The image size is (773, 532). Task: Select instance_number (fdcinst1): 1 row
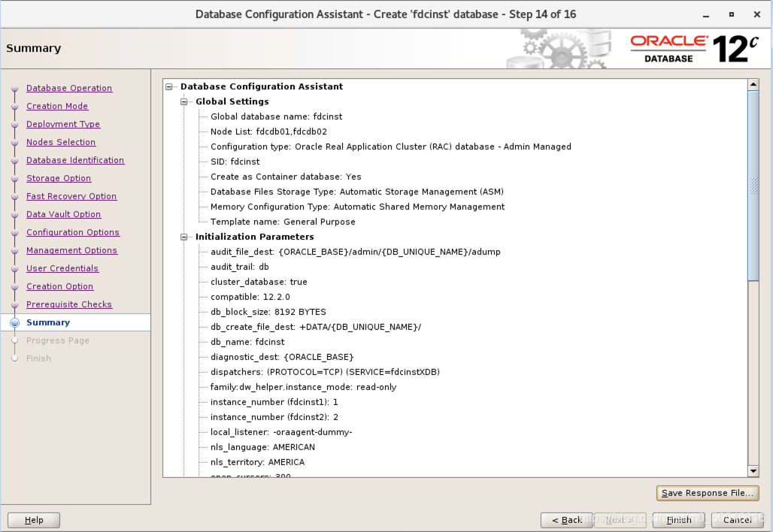click(x=274, y=402)
